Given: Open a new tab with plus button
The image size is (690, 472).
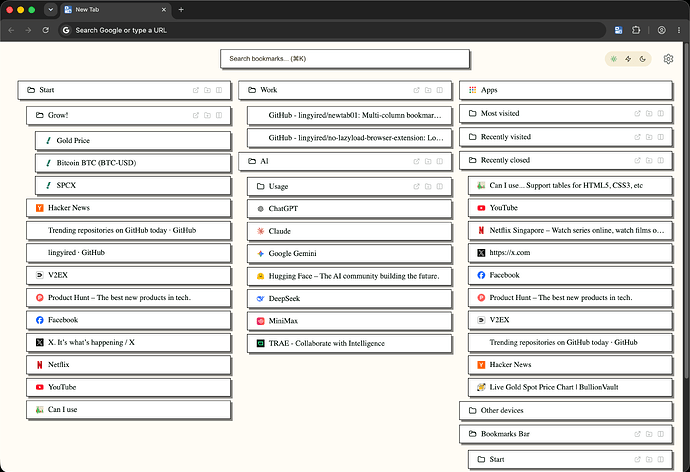Looking at the screenshot, I should 181,10.
